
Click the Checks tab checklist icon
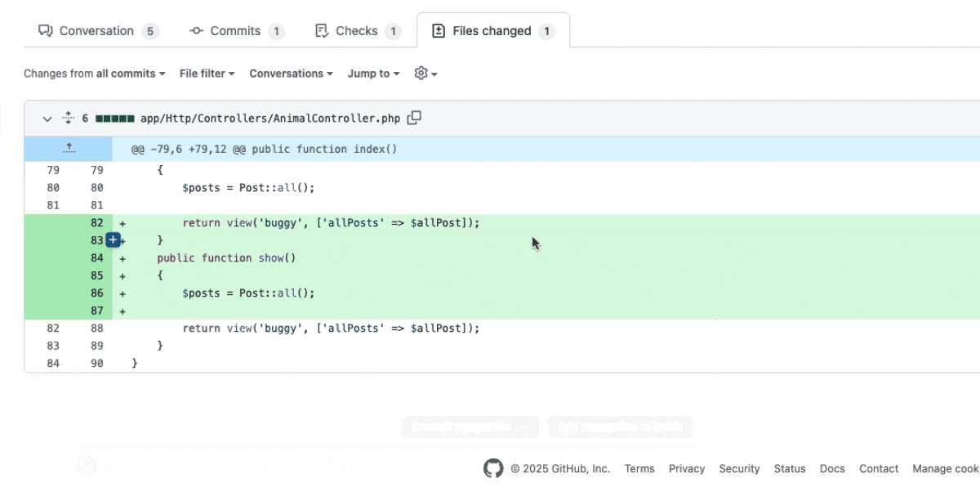point(322,31)
